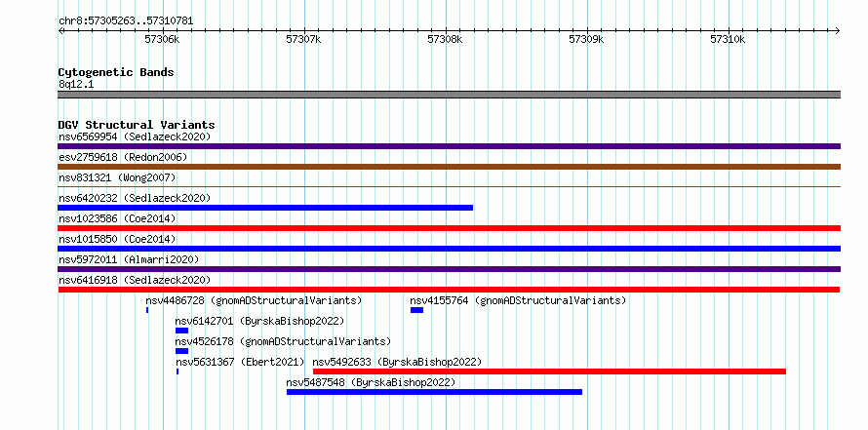
Task: Click the 57306k ruler tick label
Action: click(162, 39)
